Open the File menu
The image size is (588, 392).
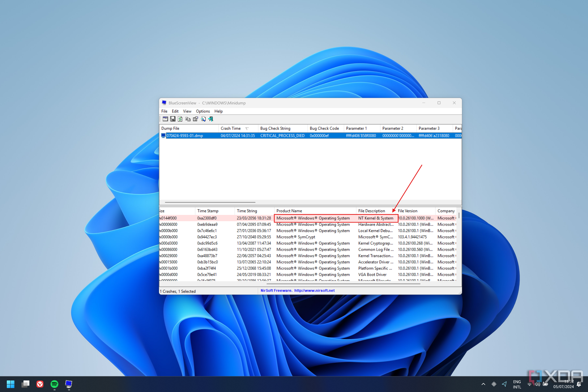coord(164,111)
